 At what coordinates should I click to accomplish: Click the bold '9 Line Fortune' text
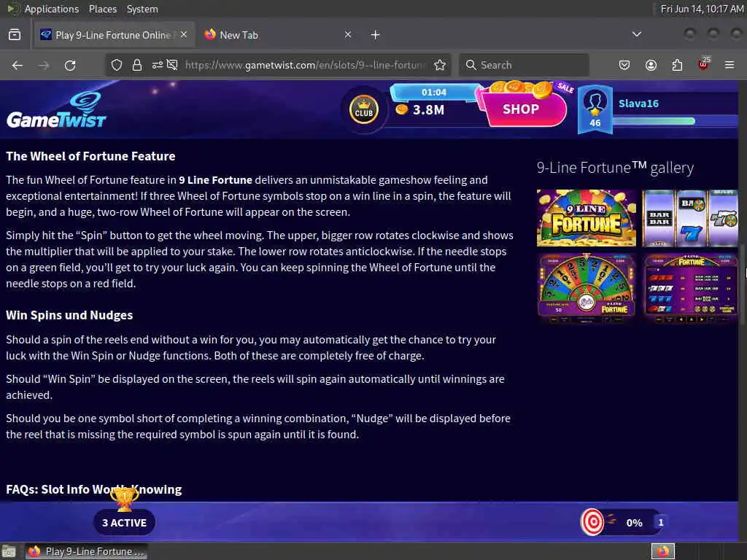click(215, 180)
